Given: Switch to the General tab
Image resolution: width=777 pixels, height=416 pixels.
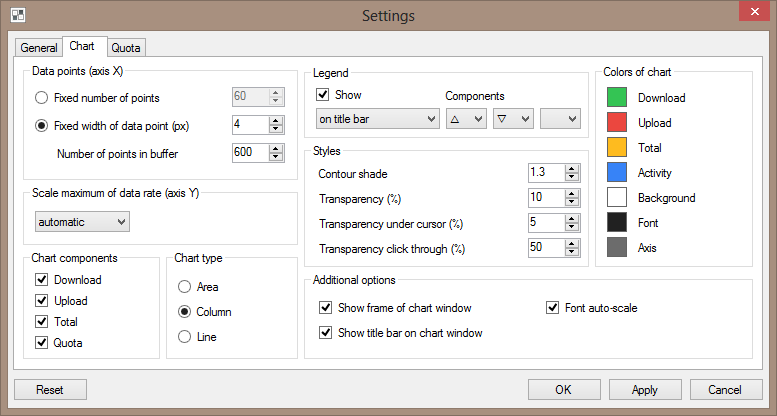Looking at the screenshot, I should (39, 48).
